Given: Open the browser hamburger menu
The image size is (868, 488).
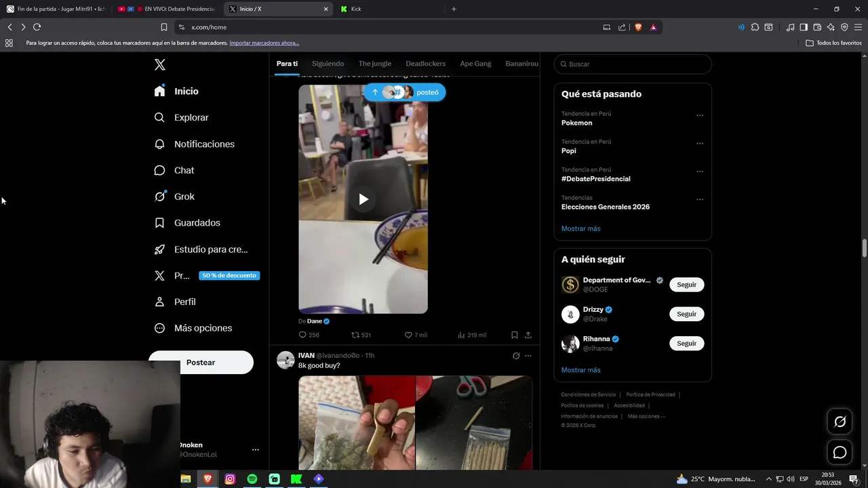Looking at the screenshot, I should pos(858,27).
